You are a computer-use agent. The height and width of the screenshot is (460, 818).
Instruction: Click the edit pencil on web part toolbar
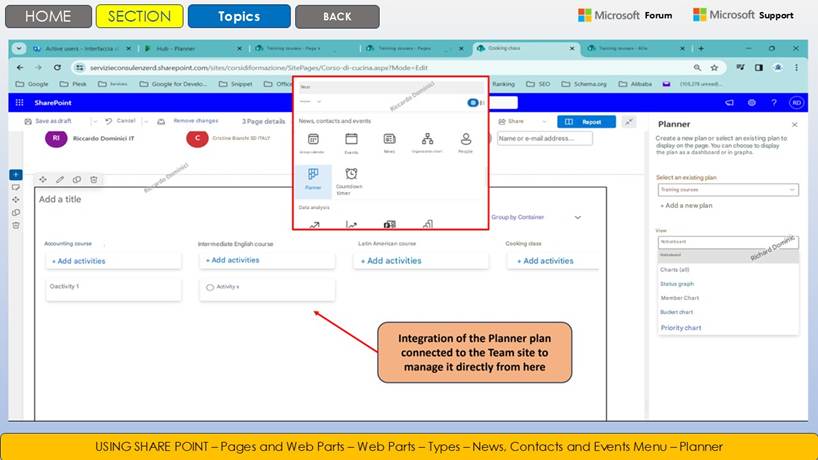pos(60,180)
